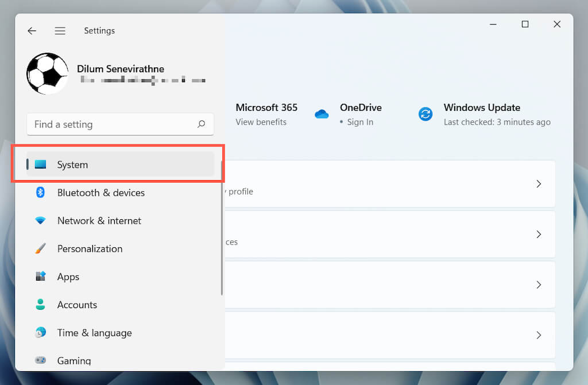Click the Time & language globe icon
Viewport: 588px width, 385px height.
(40, 333)
